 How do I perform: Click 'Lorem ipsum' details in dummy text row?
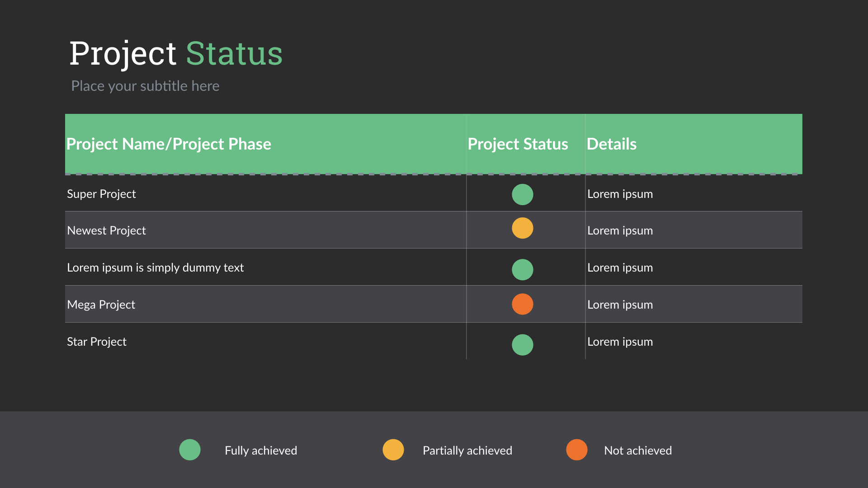620,267
